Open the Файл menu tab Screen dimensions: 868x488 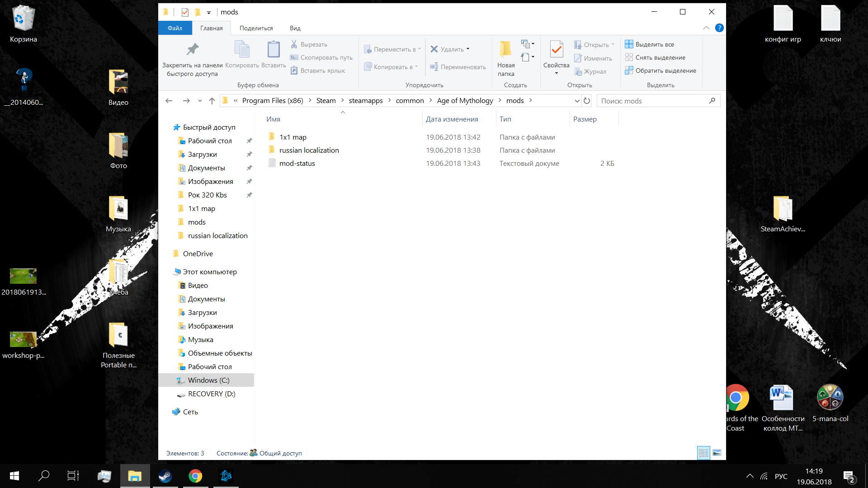(x=175, y=28)
